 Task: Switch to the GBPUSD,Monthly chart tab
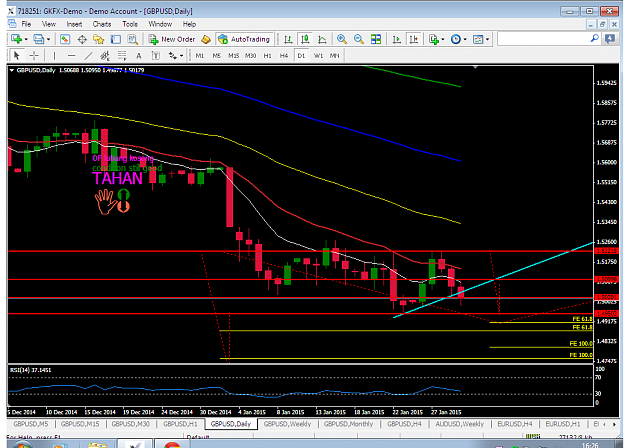[348, 424]
